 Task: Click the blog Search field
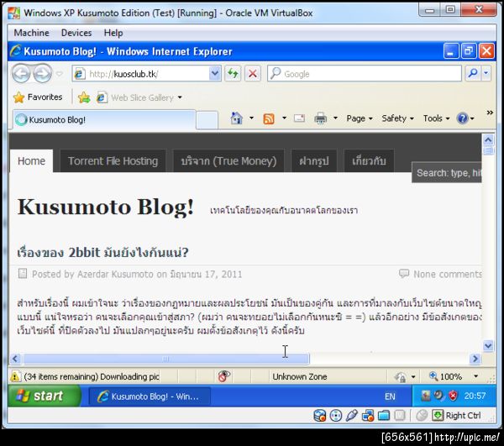tap(447, 173)
